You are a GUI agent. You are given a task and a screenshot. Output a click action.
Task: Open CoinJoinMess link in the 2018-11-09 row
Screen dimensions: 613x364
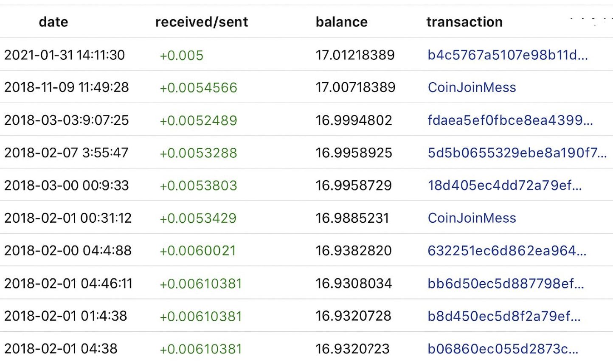point(472,87)
